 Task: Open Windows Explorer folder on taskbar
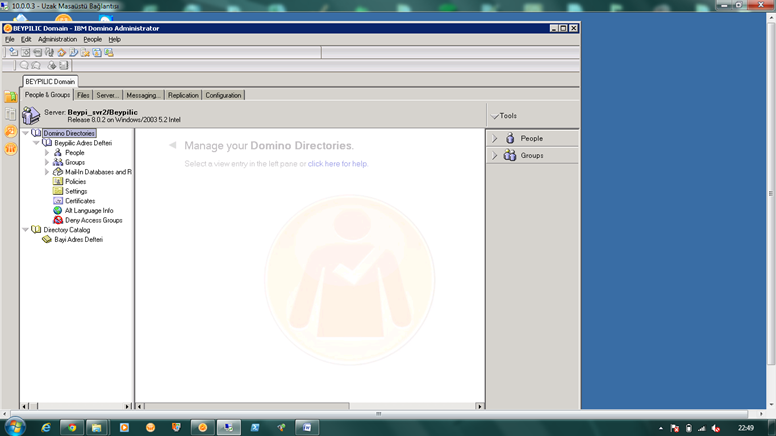point(97,427)
